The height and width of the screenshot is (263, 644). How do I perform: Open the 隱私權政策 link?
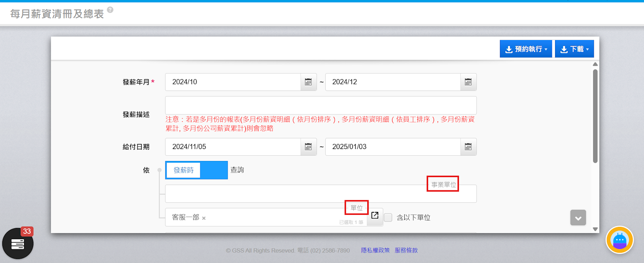click(x=375, y=250)
